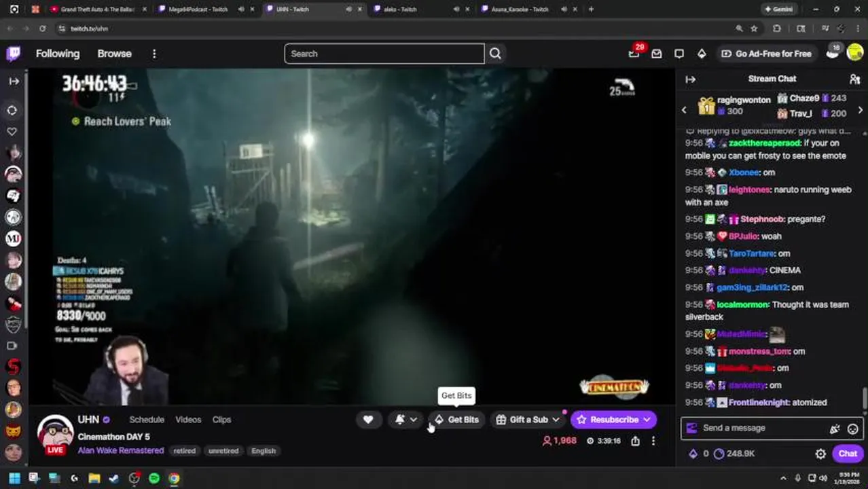Click the chat scrollbar thumb

864,397
